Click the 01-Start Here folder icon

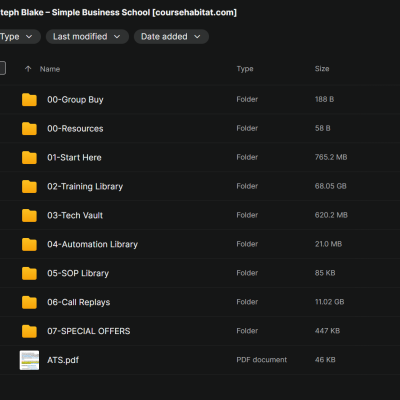coord(29,158)
